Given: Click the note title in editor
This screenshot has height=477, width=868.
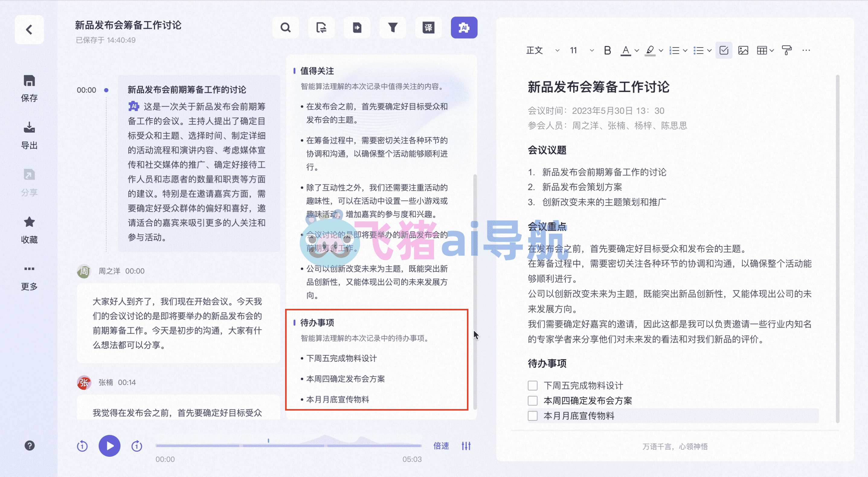Looking at the screenshot, I should pos(598,87).
